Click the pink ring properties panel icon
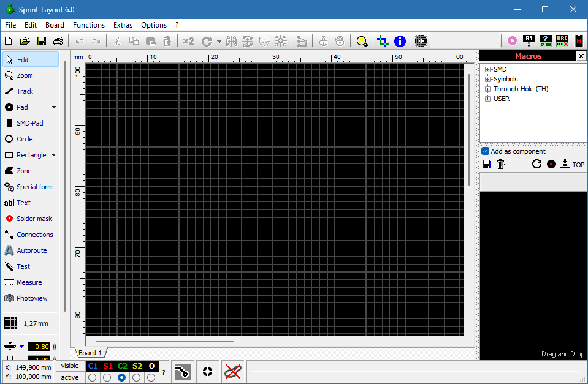588x384 pixels. (x=512, y=40)
